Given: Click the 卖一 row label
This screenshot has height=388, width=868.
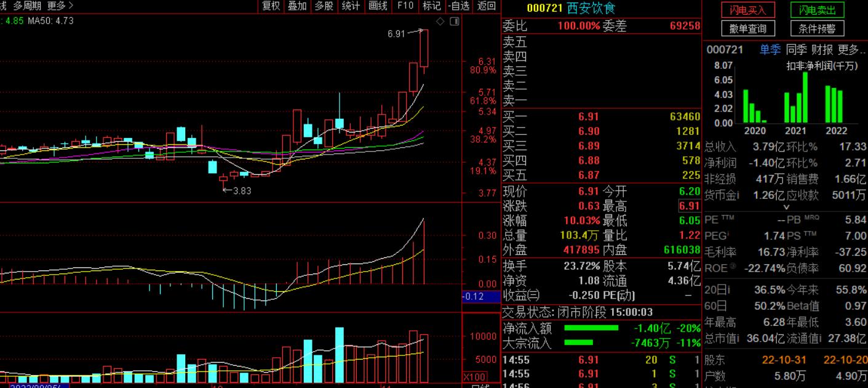Looking at the screenshot, I should [515, 100].
